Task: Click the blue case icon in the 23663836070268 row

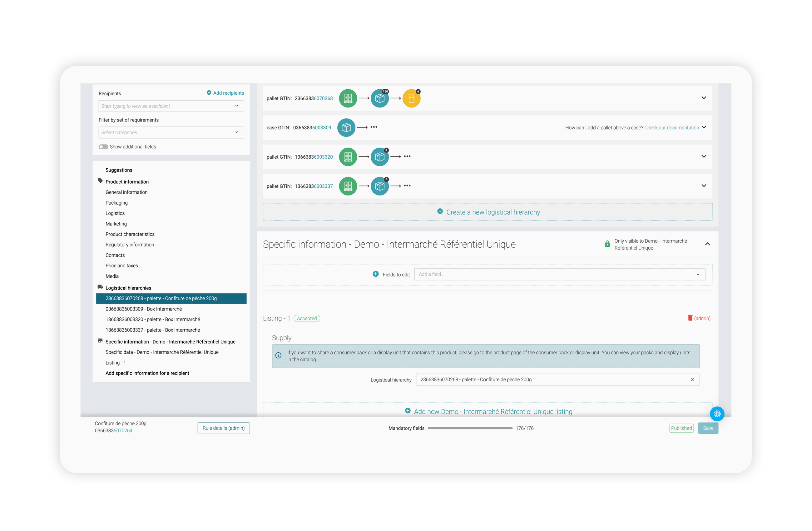Action: [379, 98]
